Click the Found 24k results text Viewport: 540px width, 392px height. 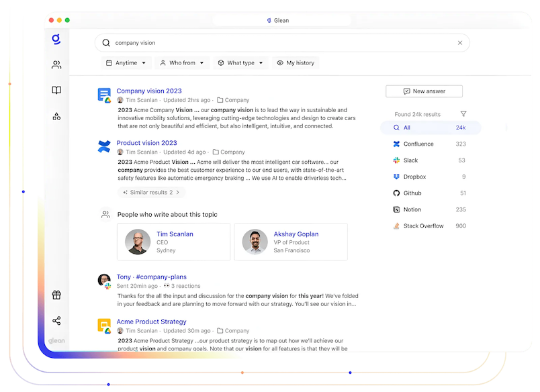click(x=417, y=114)
